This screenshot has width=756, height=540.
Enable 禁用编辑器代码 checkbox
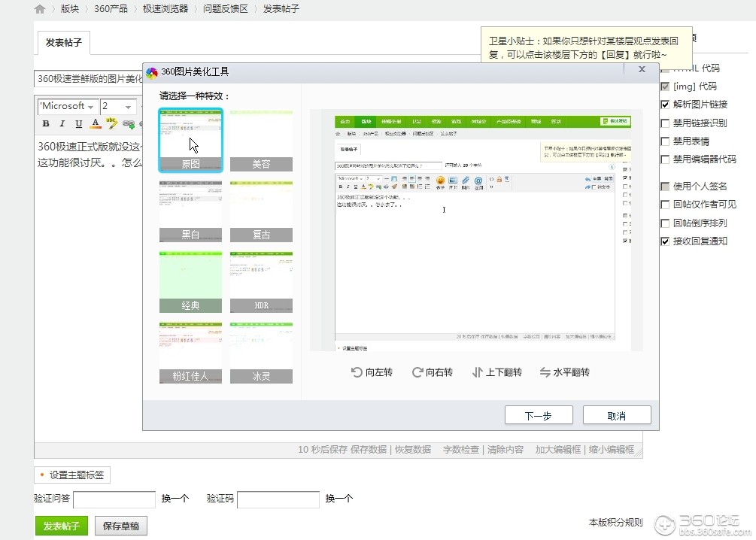[x=665, y=159]
